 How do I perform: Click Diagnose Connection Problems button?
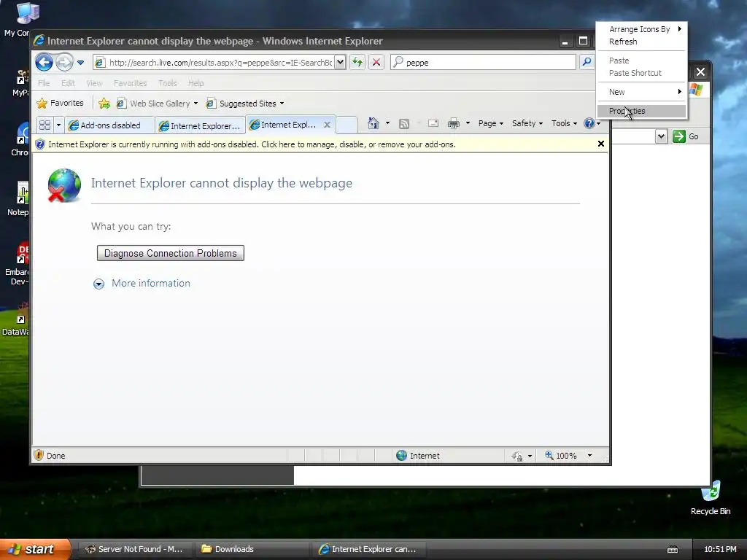click(x=171, y=253)
